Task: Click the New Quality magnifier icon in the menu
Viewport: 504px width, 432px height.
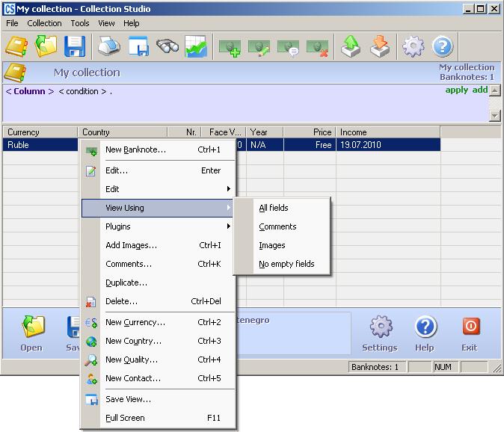Action: pos(91,360)
